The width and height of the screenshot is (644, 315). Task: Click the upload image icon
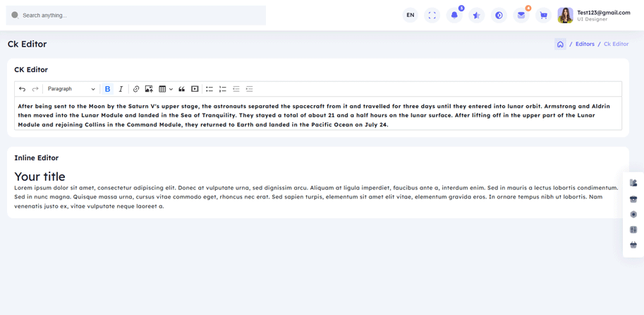pyautogui.click(x=149, y=89)
